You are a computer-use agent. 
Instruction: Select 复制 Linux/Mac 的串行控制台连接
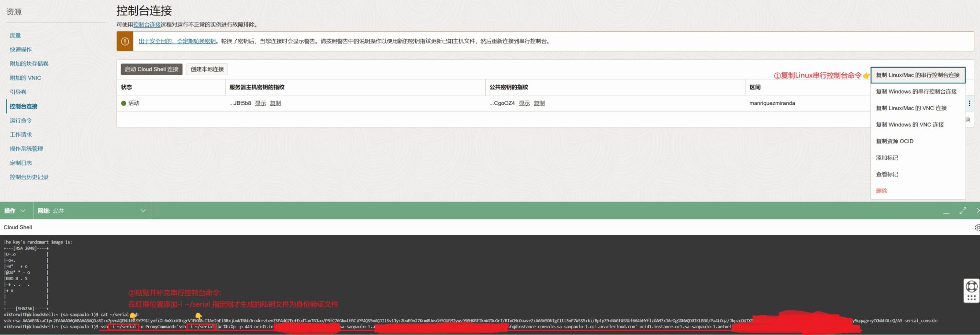917,75
